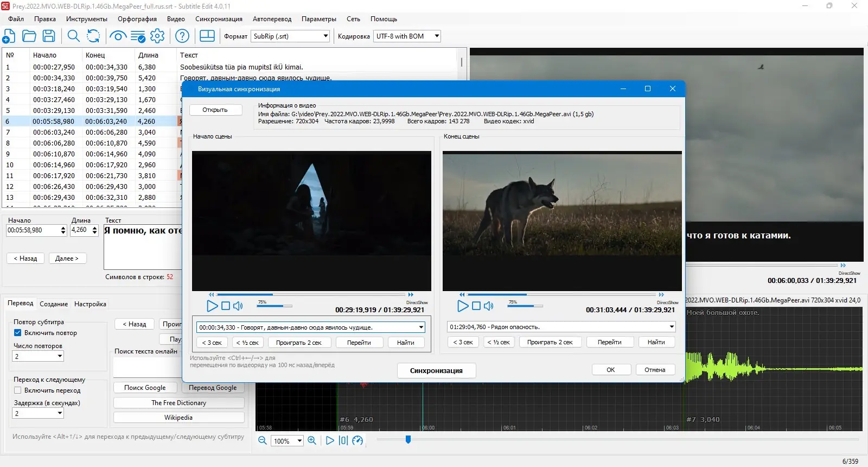Click start scene 'Проиграть 2 сек' button
868x467 pixels.
pyautogui.click(x=299, y=343)
